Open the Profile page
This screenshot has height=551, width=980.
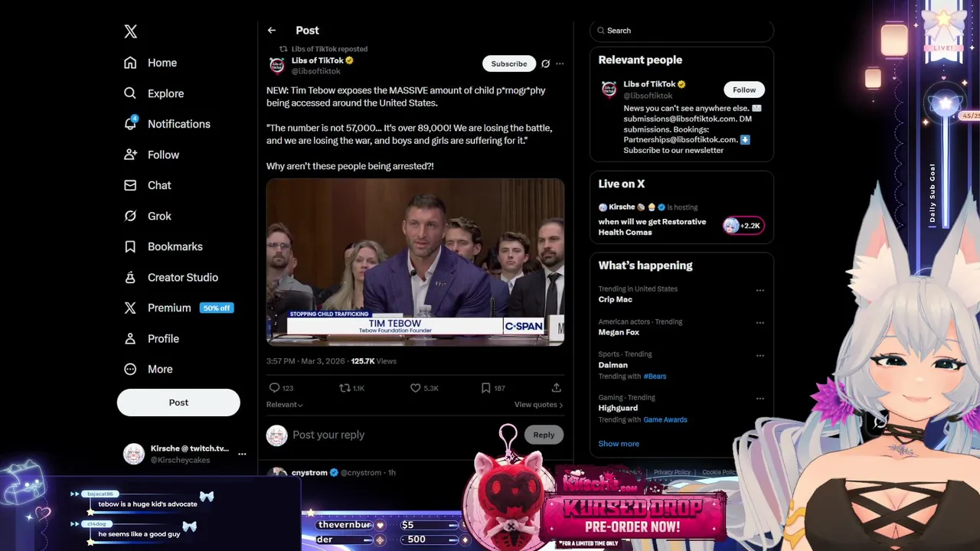[152, 338]
